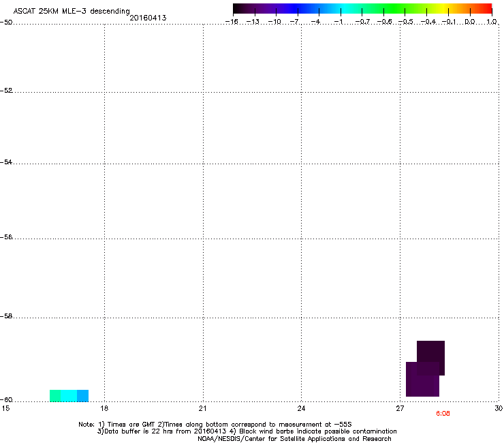Click the longitude axis label 18
This screenshot has height=443, width=504.
(x=104, y=408)
